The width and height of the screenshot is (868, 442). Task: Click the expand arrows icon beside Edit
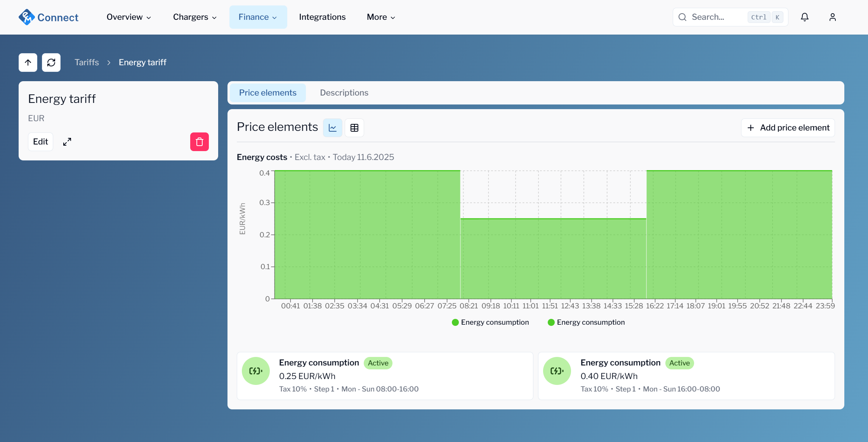click(67, 142)
